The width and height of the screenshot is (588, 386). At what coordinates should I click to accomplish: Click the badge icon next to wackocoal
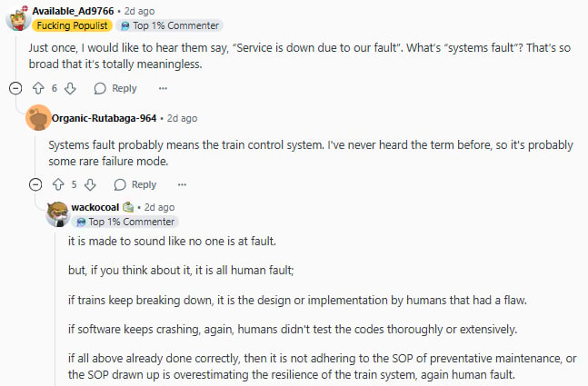click(128, 207)
